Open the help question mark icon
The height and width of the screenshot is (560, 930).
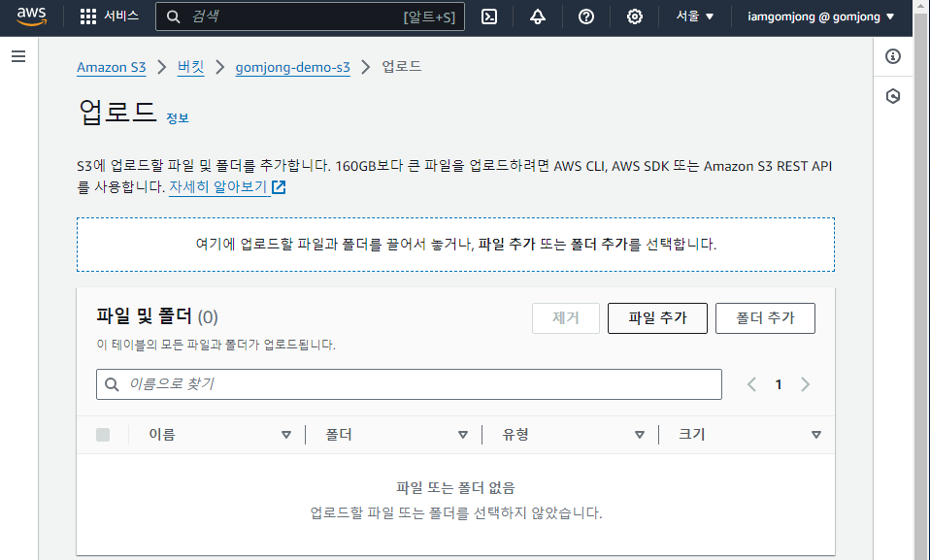(586, 16)
